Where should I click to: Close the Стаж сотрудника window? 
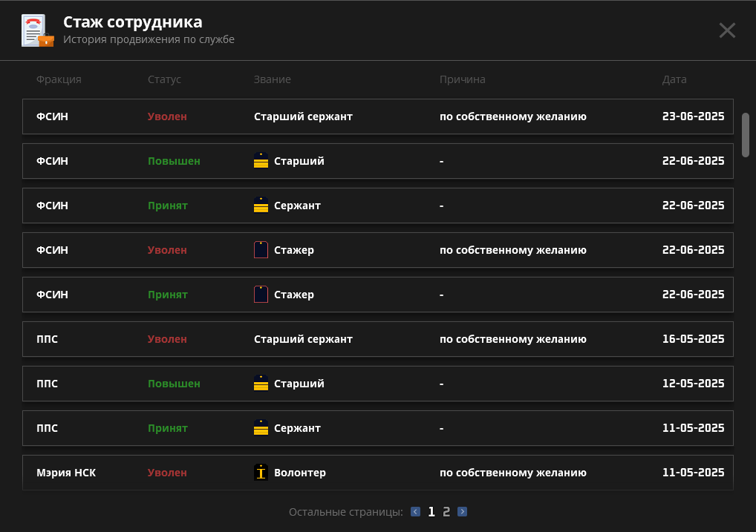coord(727,30)
